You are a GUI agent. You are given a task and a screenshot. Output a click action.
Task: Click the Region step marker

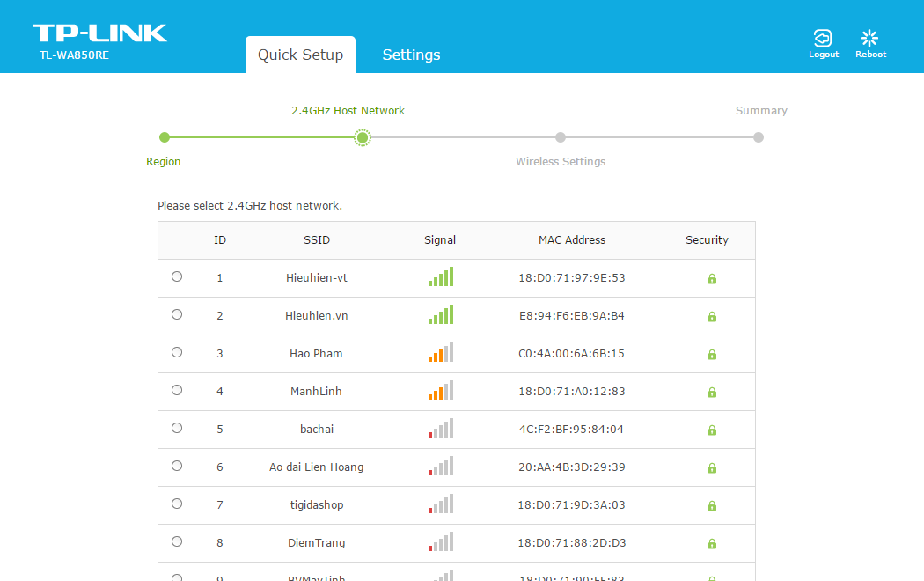tap(165, 137)
